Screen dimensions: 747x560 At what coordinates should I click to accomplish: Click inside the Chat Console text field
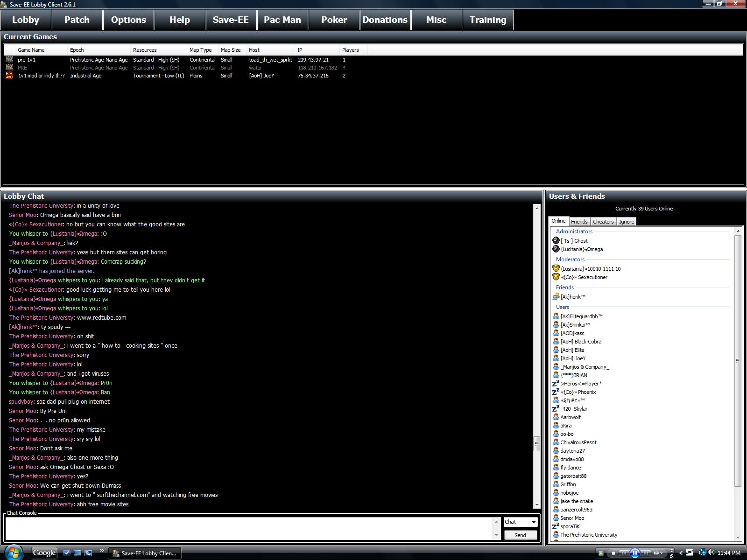[x=250, y=528]
